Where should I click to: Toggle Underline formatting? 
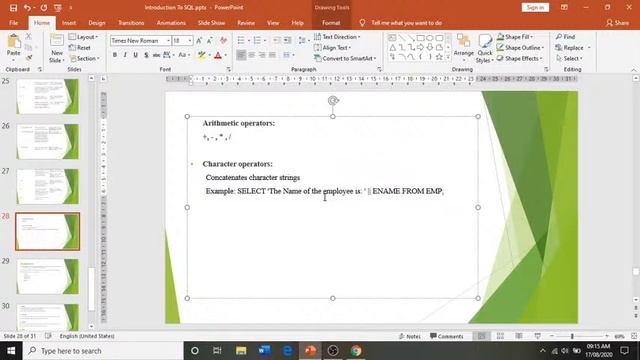(135, 55)
